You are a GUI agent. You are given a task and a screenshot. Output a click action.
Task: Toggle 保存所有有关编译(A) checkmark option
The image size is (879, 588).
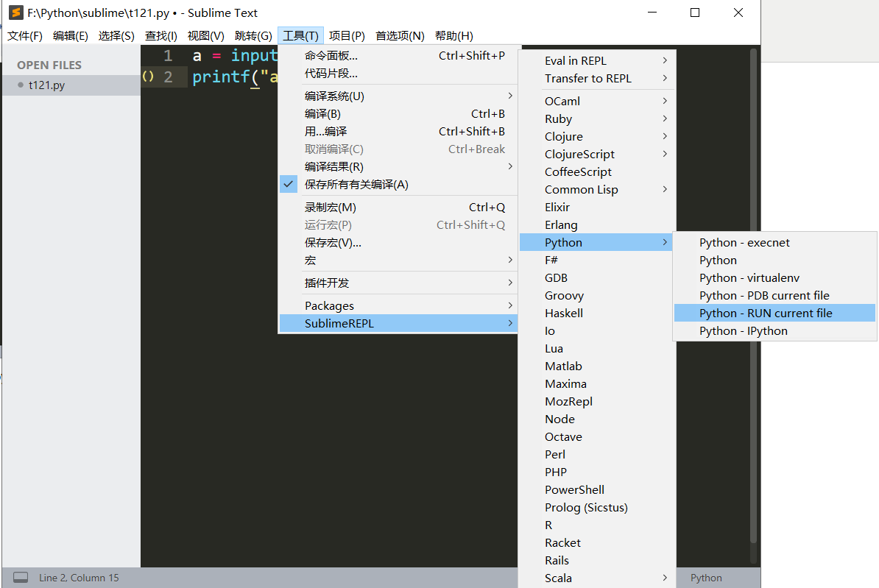pyautogui.click(x=398, y=185)
